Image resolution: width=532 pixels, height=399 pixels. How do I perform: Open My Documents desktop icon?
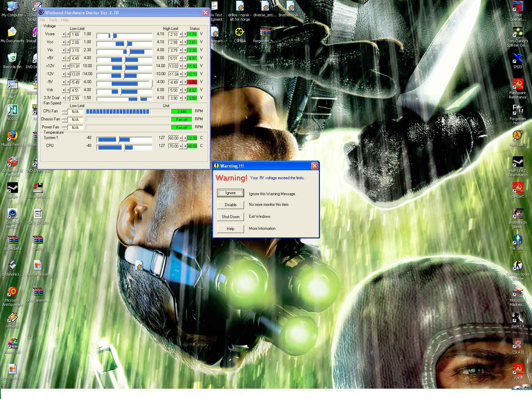tap(12, 35)
